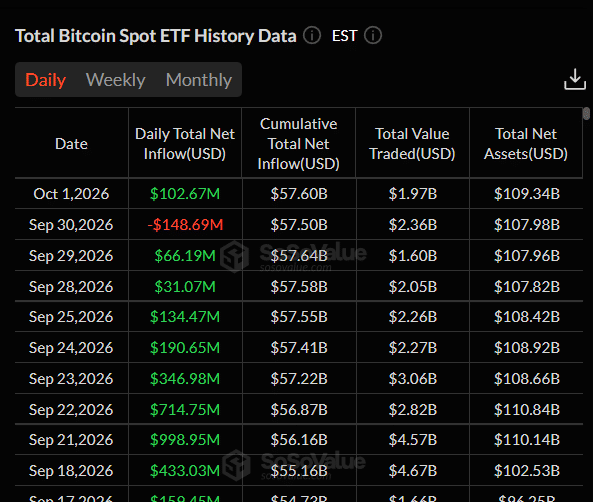This screenshot has width=593, height=502.
Task: Click the $108.42B net assets cell
Action: pos(527,317)
